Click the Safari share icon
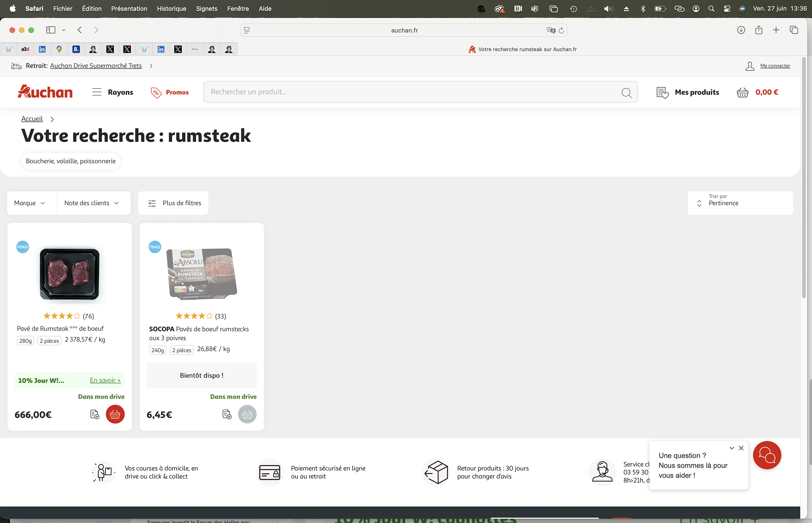This screenshot has width=812, height=523. point(759,30)
